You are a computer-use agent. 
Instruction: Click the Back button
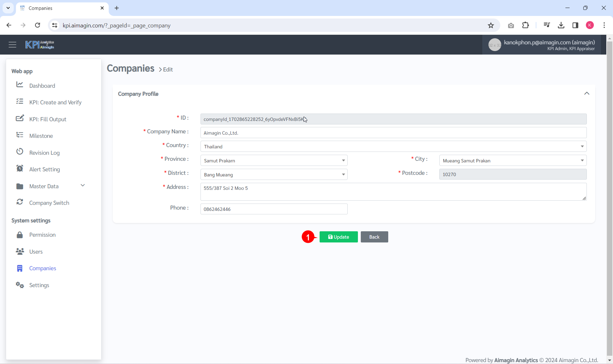[x=374, y=237]
